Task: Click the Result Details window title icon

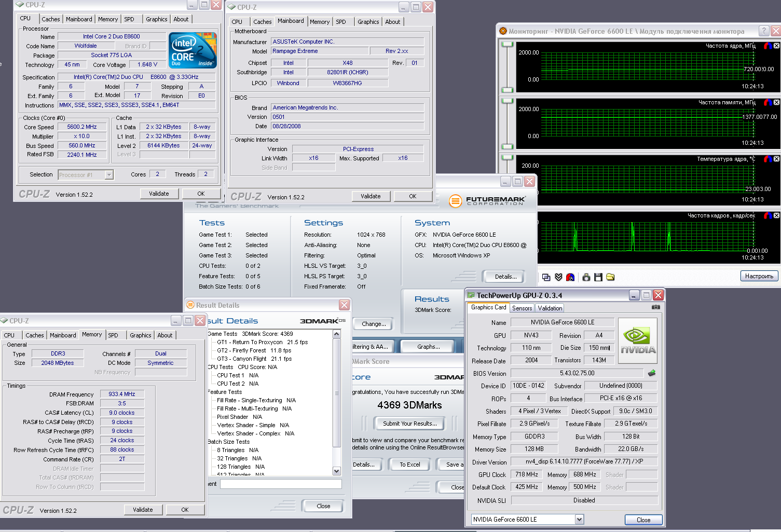Action: click(190, 305)
